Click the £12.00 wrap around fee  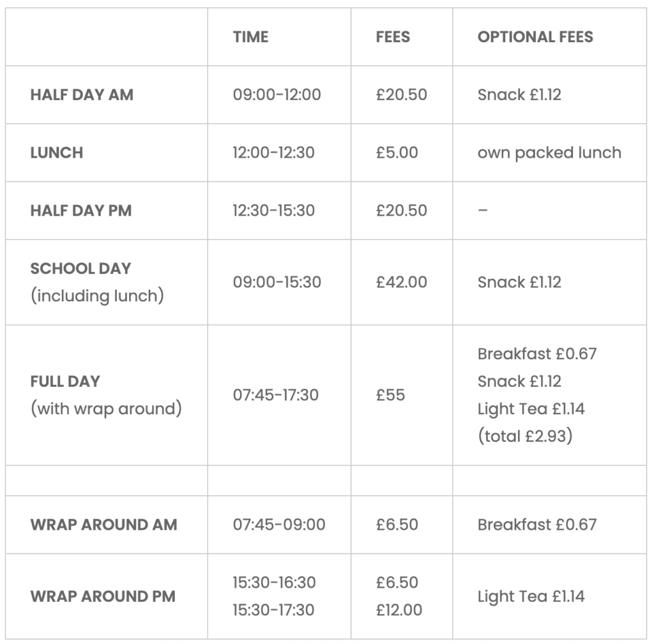pos(399,610)
